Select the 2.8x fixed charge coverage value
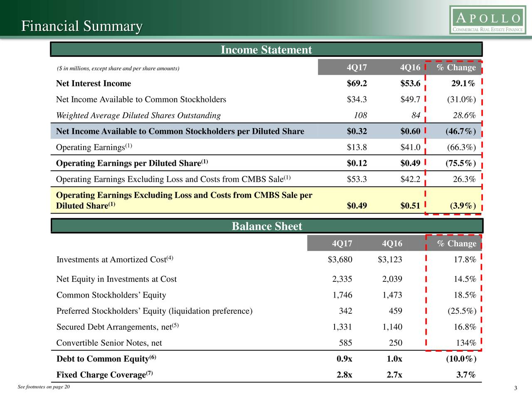The image size is (532, 399). pos(345,375)
